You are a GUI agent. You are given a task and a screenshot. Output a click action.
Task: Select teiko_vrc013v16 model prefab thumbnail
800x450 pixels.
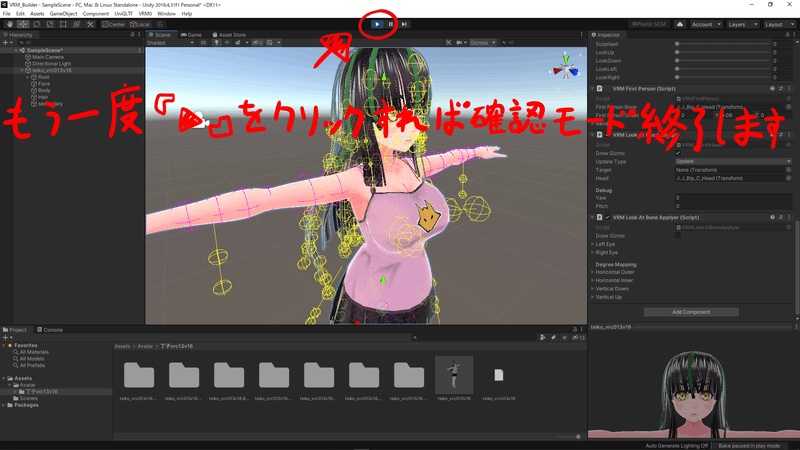click(454, 375)
